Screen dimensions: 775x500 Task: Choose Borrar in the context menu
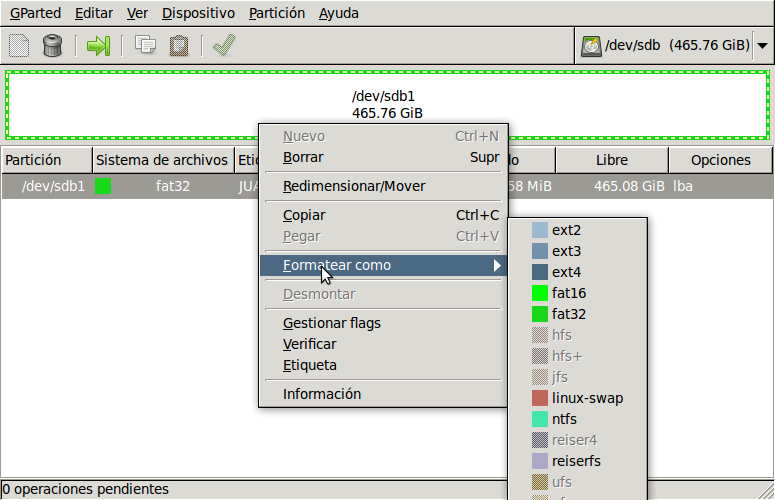384,157
